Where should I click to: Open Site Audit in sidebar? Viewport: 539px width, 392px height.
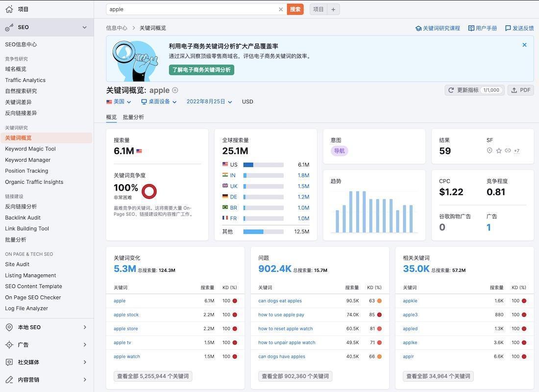pyautogui.click(x=17, y=265)
